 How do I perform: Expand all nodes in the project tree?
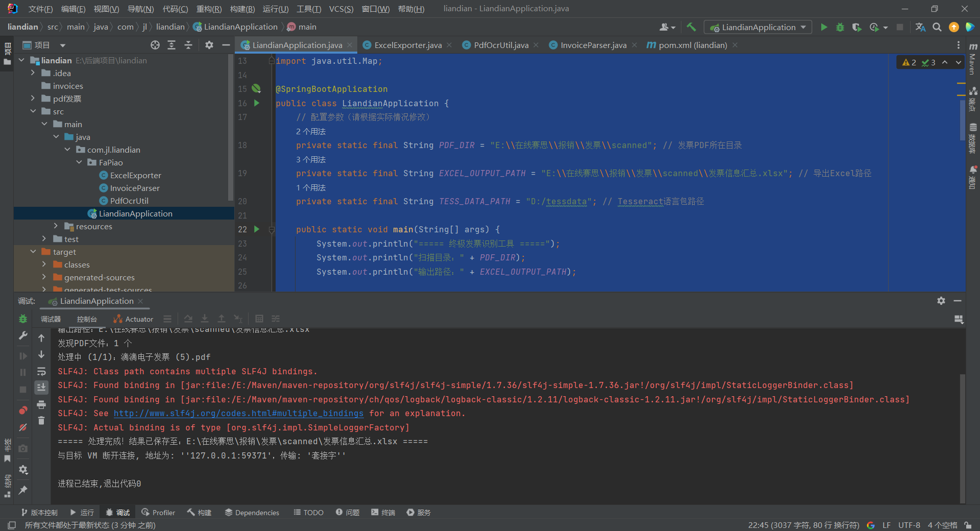[171, 45]
